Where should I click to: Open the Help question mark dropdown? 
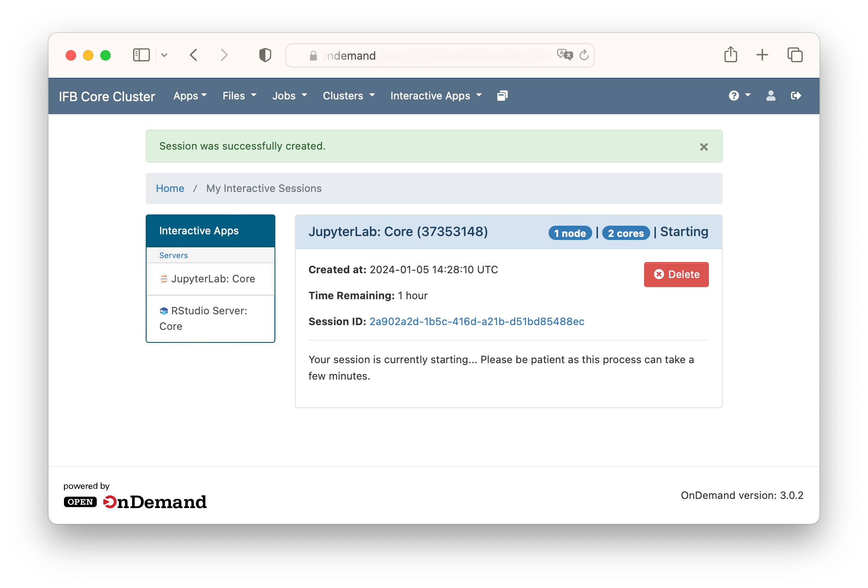[x=739, y=96]
